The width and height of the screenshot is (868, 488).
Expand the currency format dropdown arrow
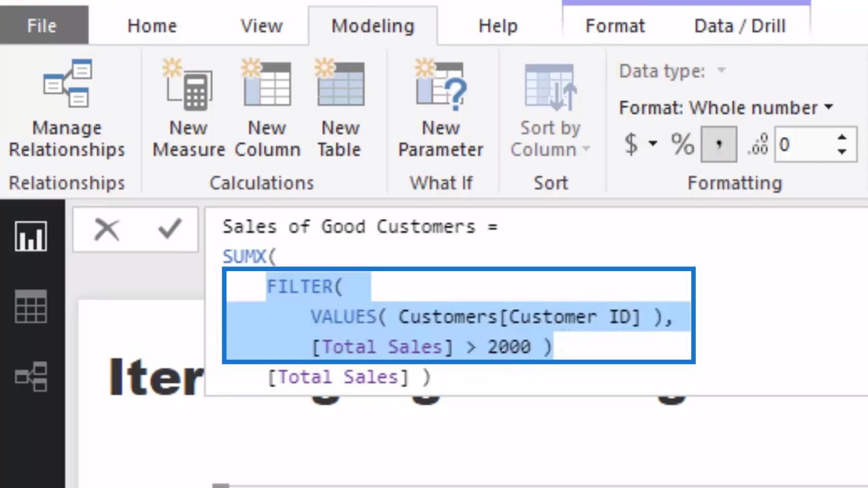click(x=653, y=144)
